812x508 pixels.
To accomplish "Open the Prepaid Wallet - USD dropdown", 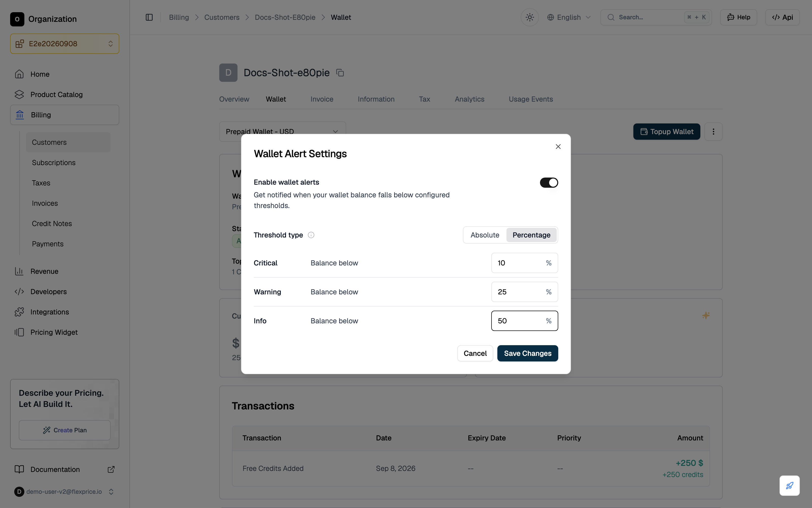I will coord(282,131).
